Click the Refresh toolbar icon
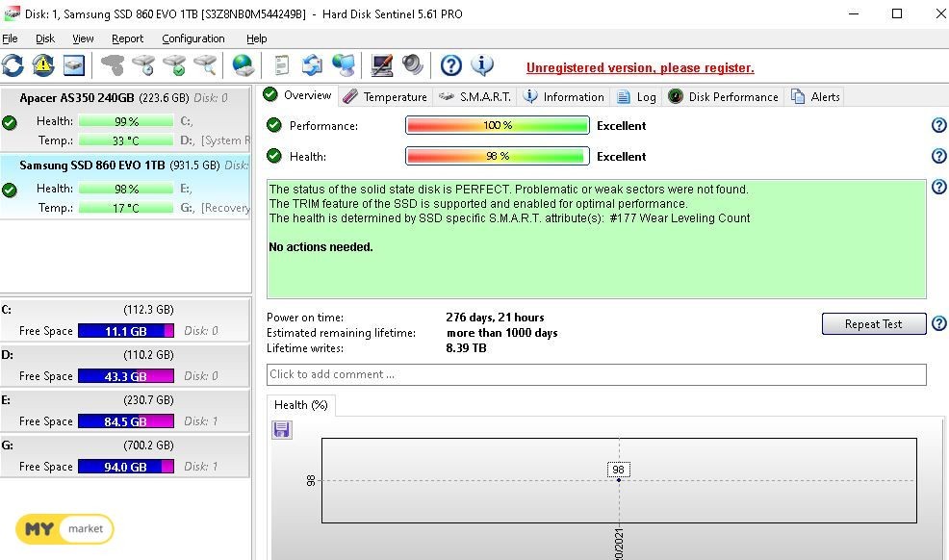949x560 pixels. click(13, 65)
